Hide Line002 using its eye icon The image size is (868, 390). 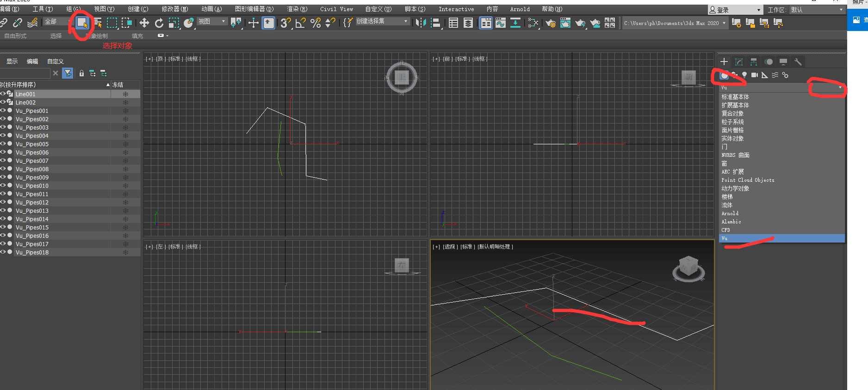[3, 102]
